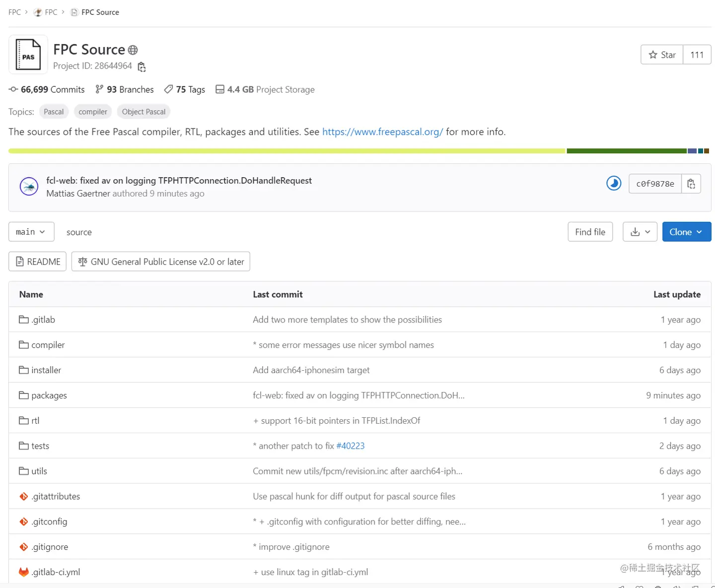This screenshot has height=588, width=715.
Task: Copy commit SHA c0f9878e
Action: point(691,184)
